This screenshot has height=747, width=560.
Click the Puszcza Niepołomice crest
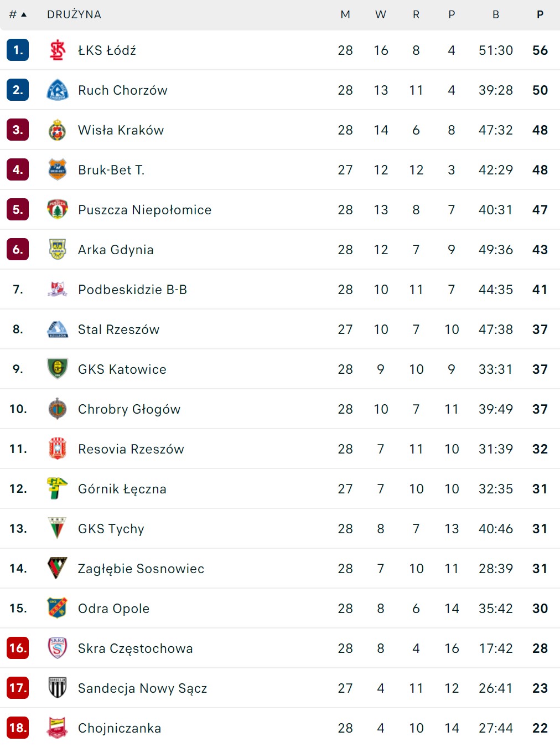(58, 210)
